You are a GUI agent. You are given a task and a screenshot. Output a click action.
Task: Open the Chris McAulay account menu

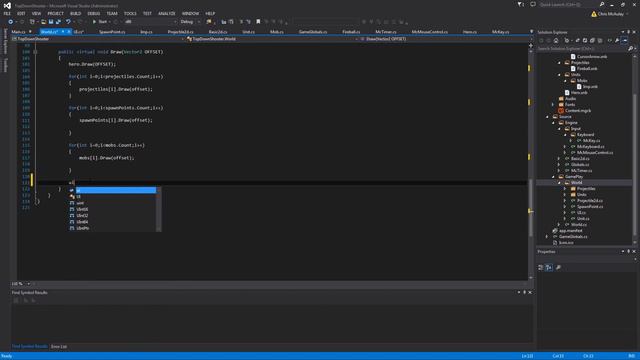tap(610, 14)
